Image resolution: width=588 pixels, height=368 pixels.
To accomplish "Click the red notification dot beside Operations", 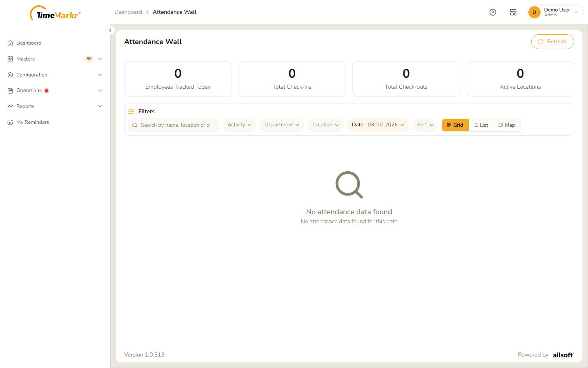I will pyautogui.click(x=47, y=91).
